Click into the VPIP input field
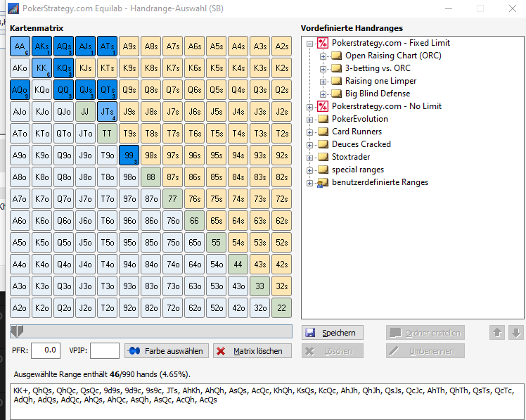Screen dimensions: 526x420 105,351
